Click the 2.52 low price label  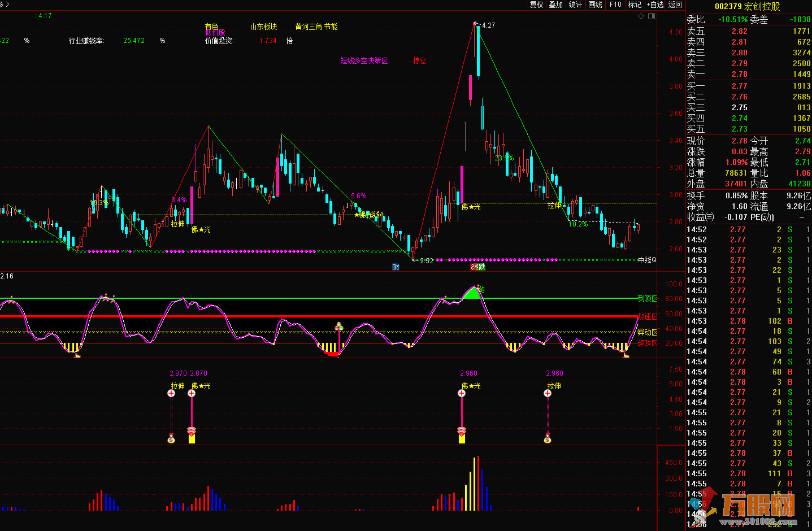click(427, 261)
